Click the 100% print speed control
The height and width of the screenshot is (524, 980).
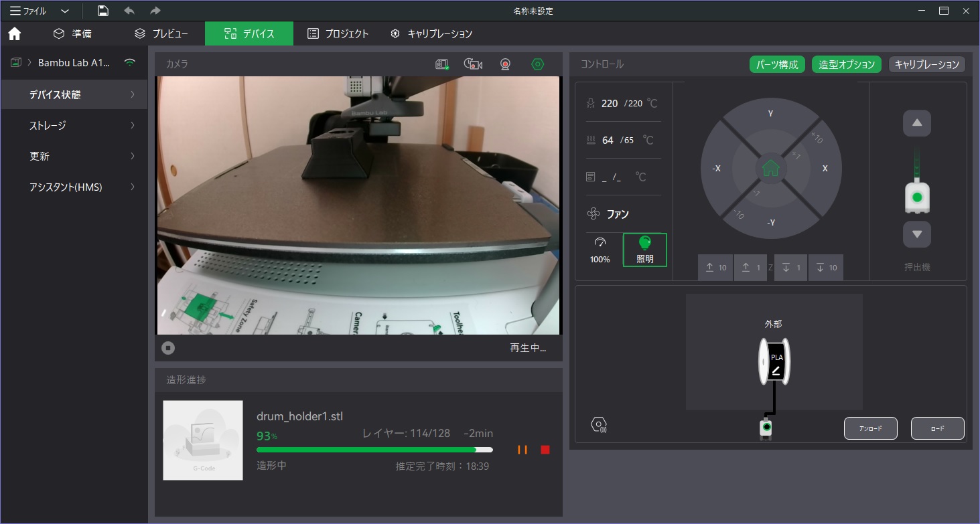600,250
